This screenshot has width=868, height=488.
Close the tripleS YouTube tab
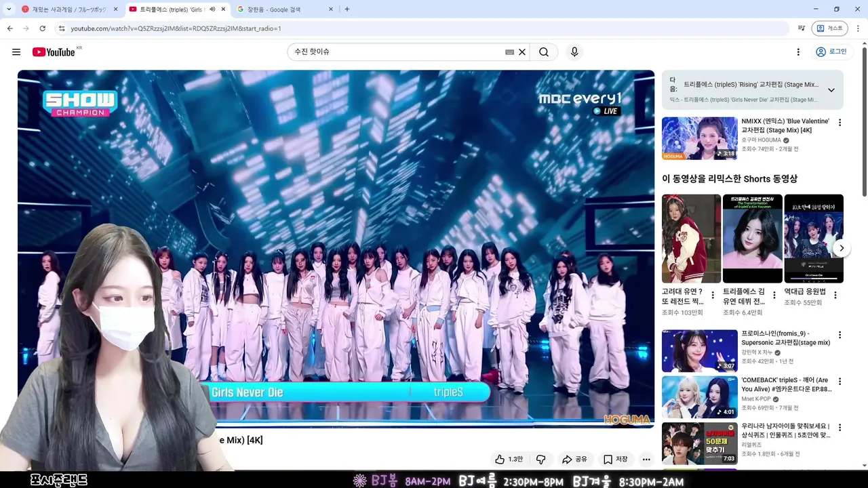223,9
